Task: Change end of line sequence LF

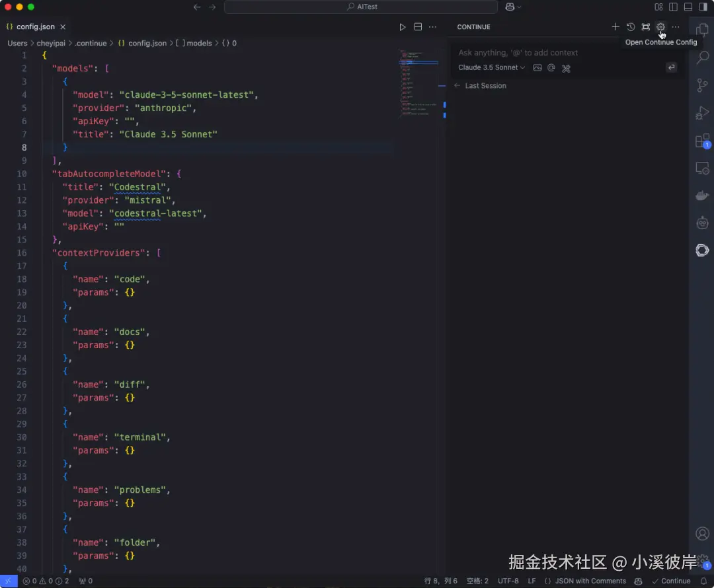Action: [532, 581]
